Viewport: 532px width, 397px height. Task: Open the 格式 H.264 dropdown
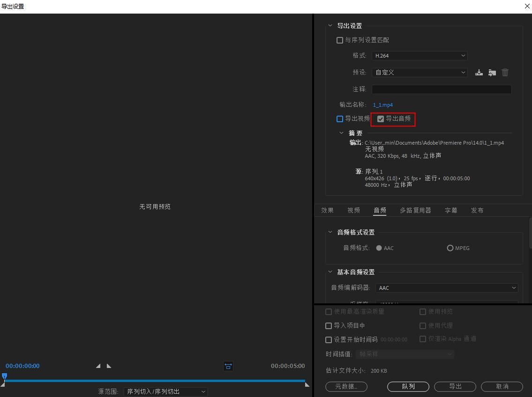(420, 56)
